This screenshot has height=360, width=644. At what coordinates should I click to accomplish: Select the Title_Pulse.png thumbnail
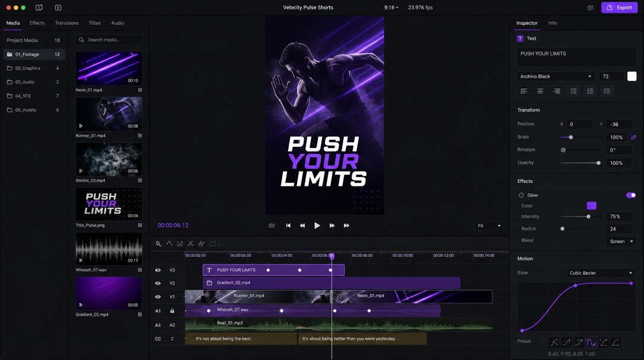tap(109, 204)
